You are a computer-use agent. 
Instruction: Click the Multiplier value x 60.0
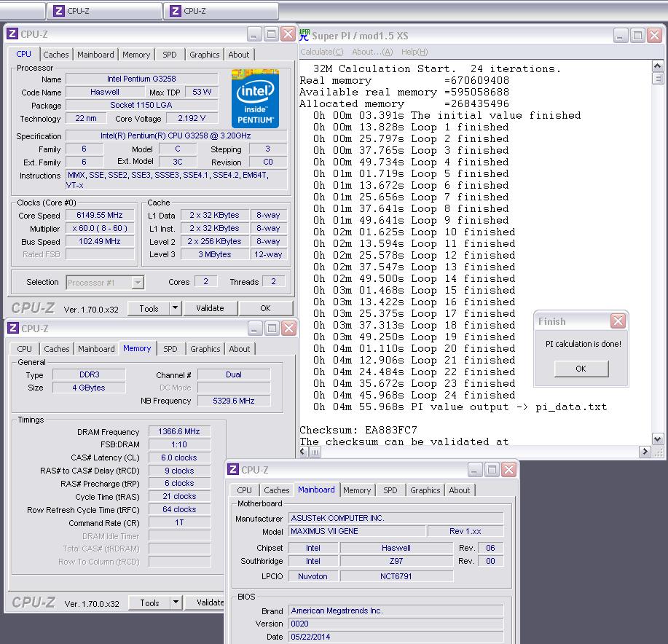pyautogui.click(x=100, y=228)
